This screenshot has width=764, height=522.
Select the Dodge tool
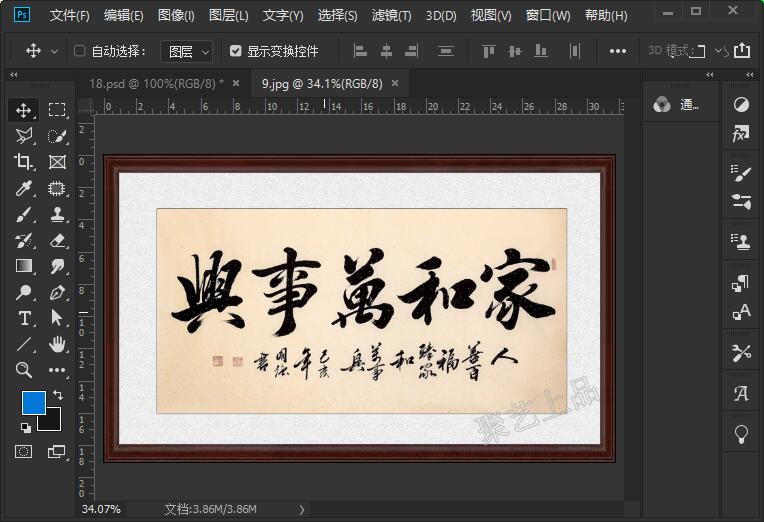pos(23,292)
